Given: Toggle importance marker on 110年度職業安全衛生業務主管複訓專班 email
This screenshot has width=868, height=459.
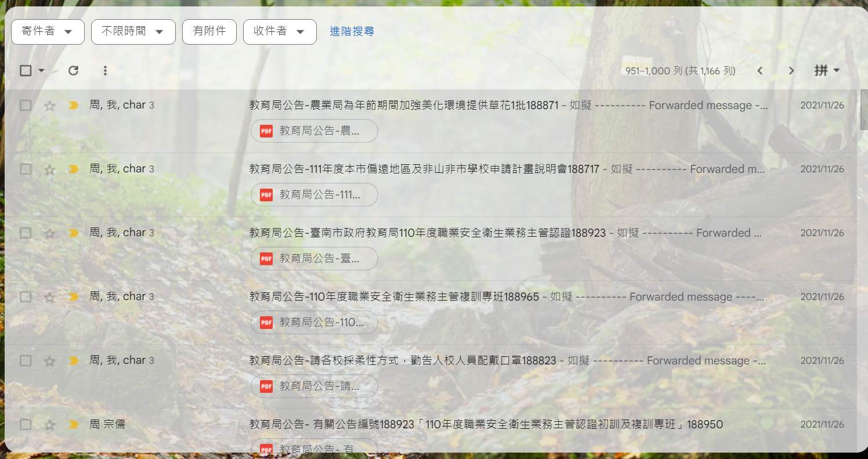Looking at the screenshot, I should 74,297.
